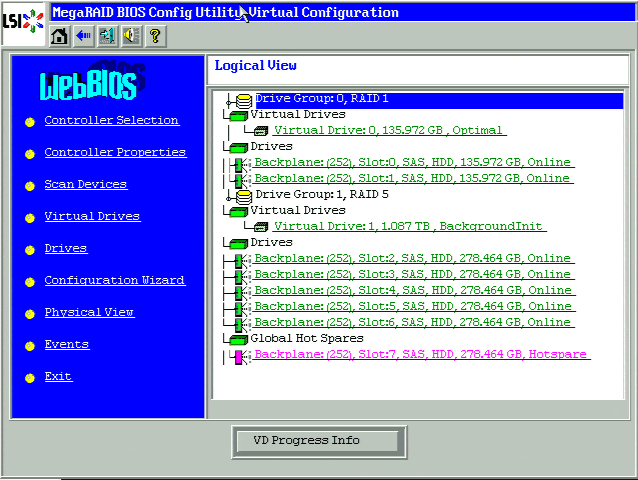
Task: Go back with the blue arrow icon
Action: click(83, 36)
